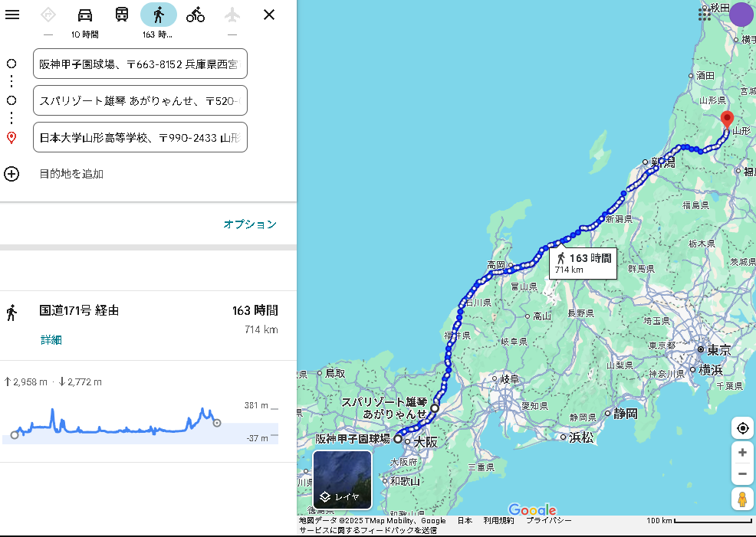Select walking directions mode
Viewport: 756px width, 537px height.
(x=159, y=15)
